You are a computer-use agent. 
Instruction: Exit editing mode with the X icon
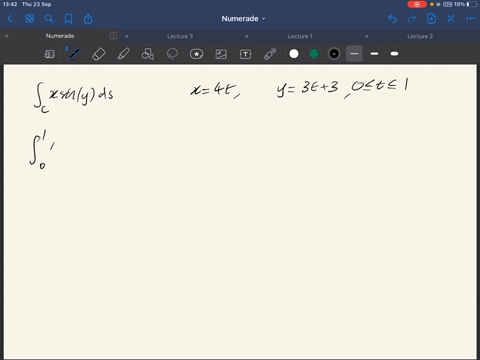pos(451,19)
